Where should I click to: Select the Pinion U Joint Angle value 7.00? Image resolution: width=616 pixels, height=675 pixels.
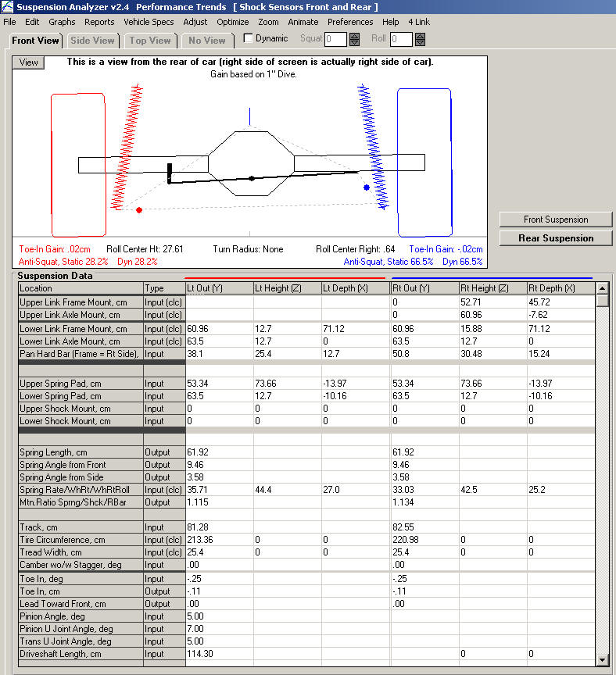point(219,629)
